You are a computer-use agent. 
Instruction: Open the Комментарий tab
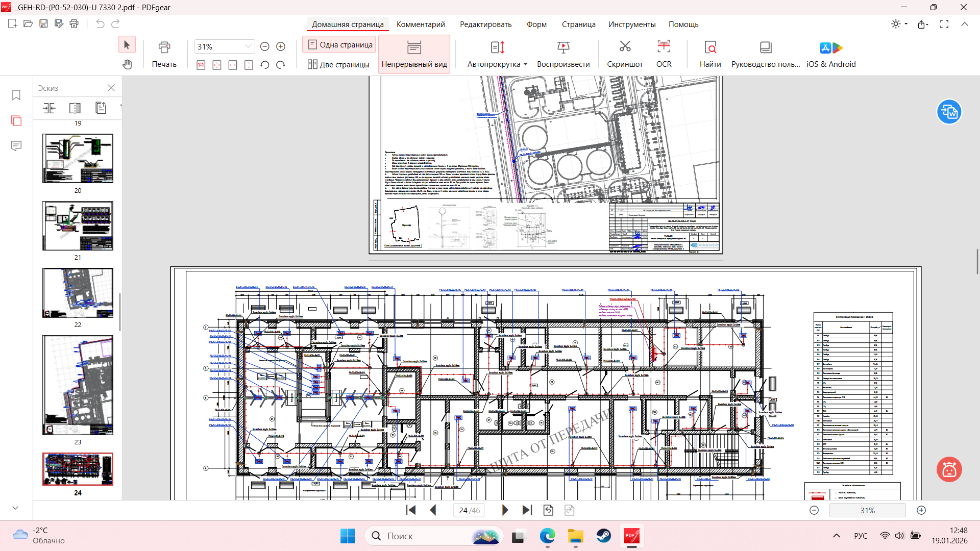(x=421, y=24)
